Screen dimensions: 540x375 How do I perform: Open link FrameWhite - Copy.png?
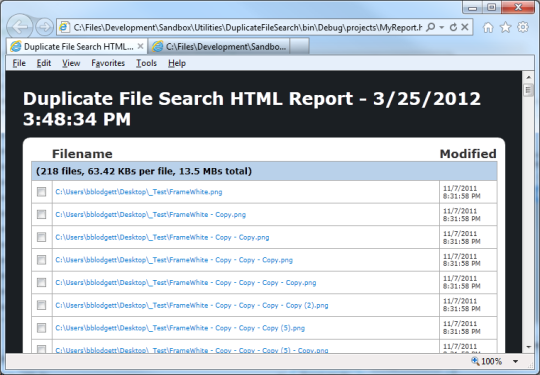150,215
